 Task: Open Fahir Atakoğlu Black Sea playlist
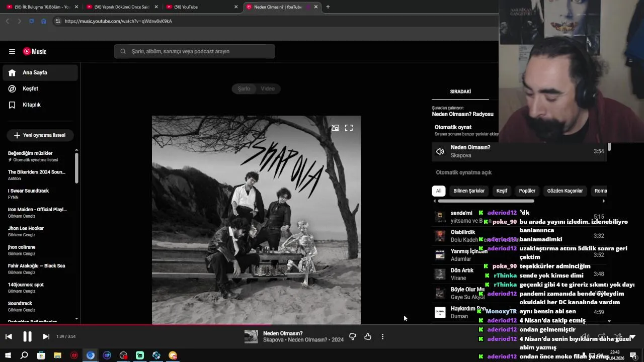[37, 268]
